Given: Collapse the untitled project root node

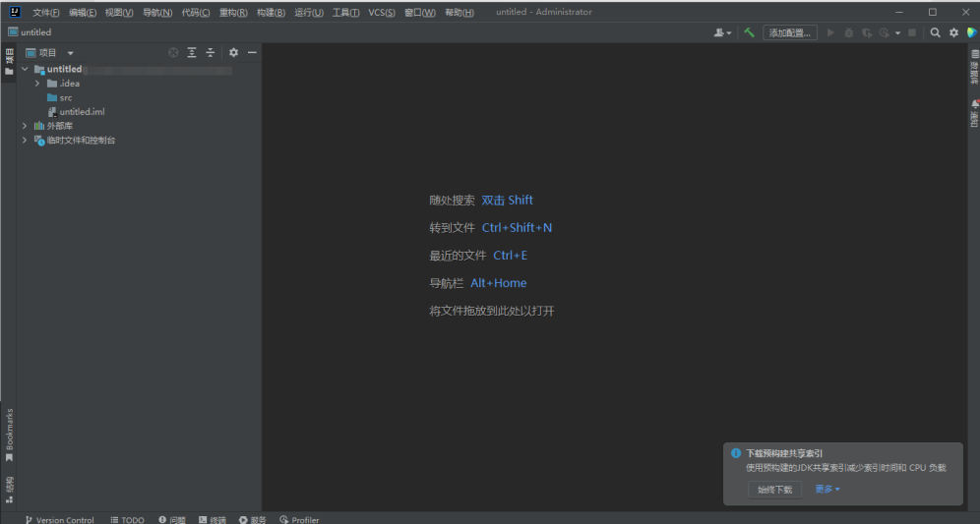Looking at the screenshot, I should 25,69.
